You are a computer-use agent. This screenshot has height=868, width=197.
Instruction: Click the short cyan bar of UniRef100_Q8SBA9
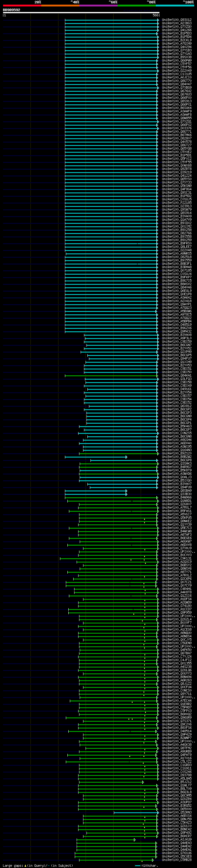[96, 491]
